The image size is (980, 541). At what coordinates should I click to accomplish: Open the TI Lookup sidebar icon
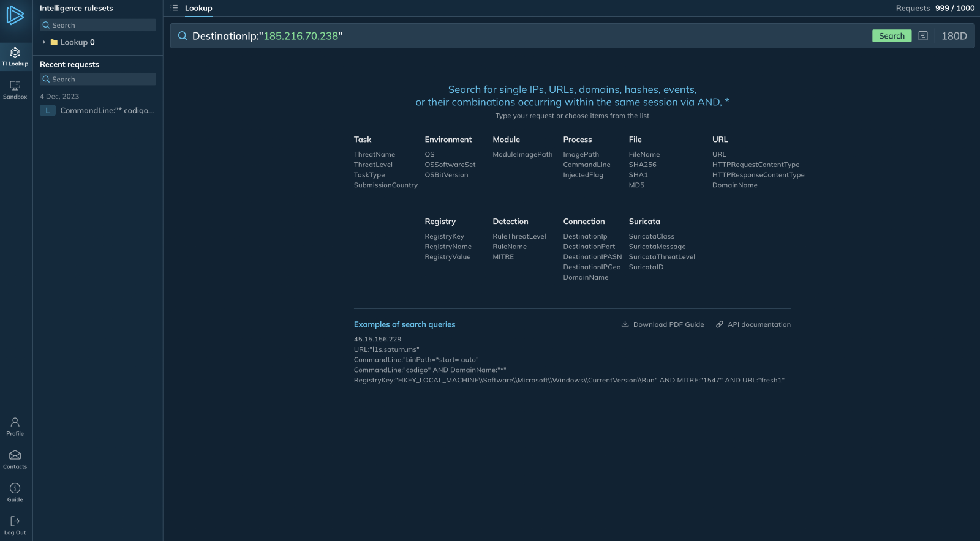point(15,56)
